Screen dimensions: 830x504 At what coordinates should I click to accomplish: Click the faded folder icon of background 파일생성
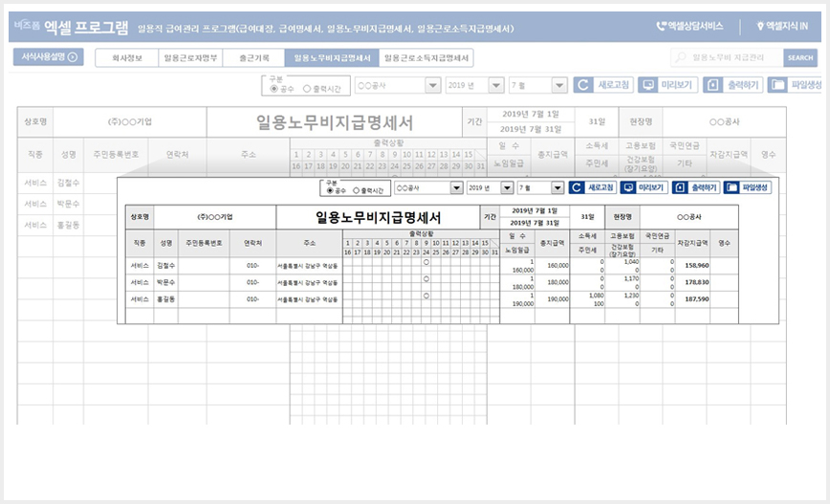[777, 85]
